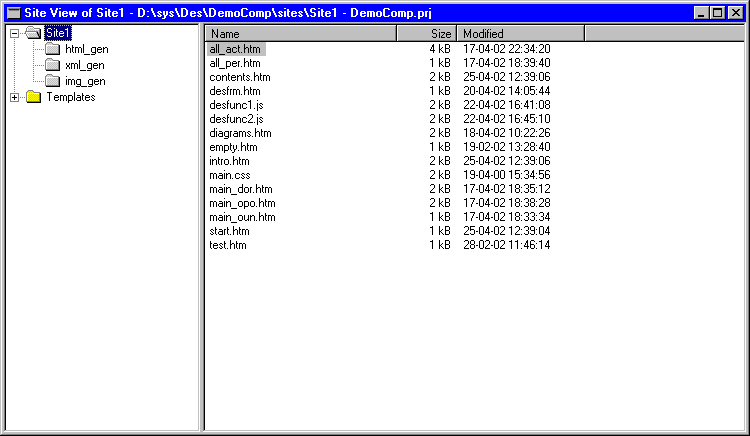The image size is (750, 436).
Task: Sort files by Name column header
Action: 301,33
